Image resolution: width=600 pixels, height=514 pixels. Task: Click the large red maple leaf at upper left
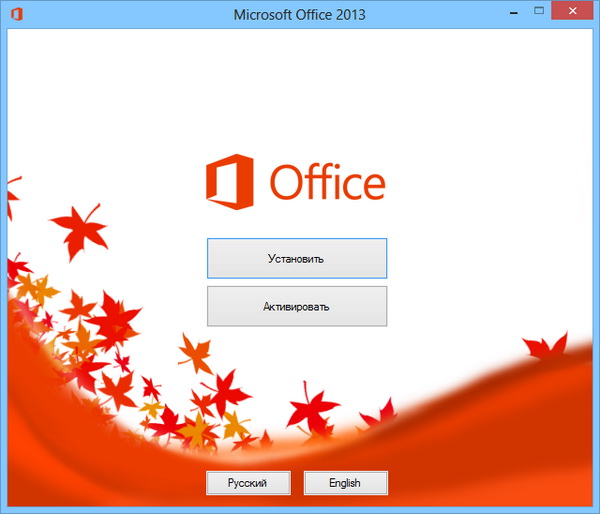coord(78,230)
